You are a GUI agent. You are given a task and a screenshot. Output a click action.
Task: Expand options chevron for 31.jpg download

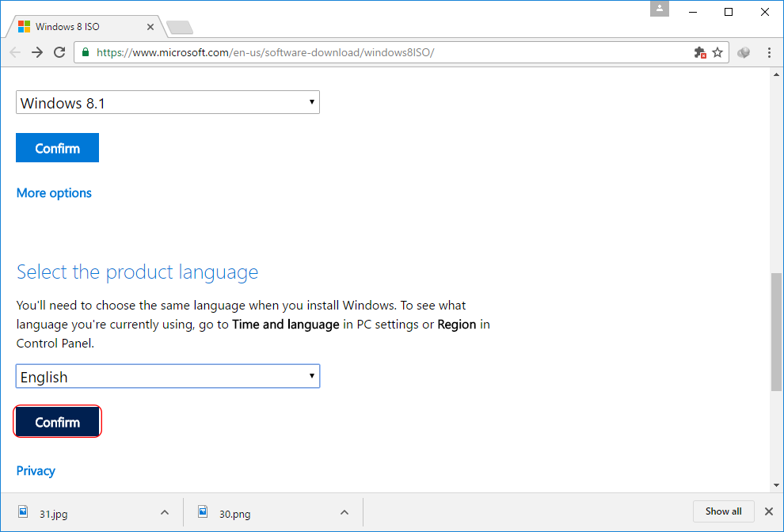click(x=165, y=512)
